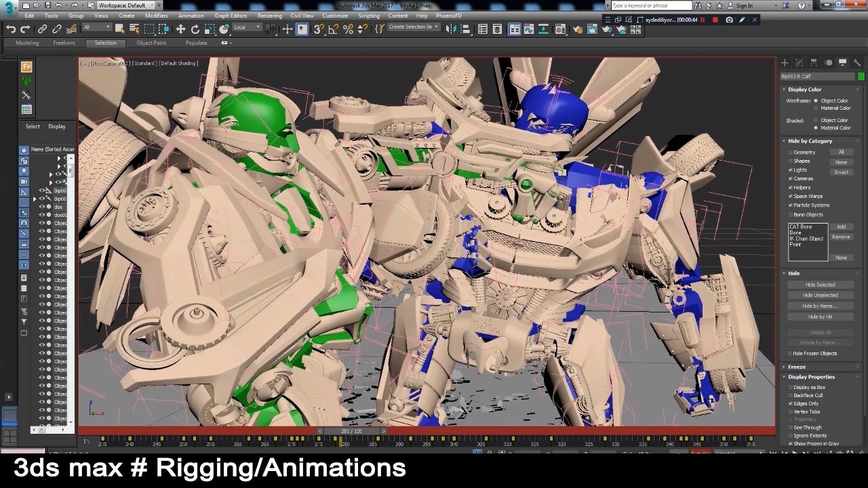Uncheck the Lights hide category box
The image size is (868, 488).
pyautogui.click(x=791, y=169)
